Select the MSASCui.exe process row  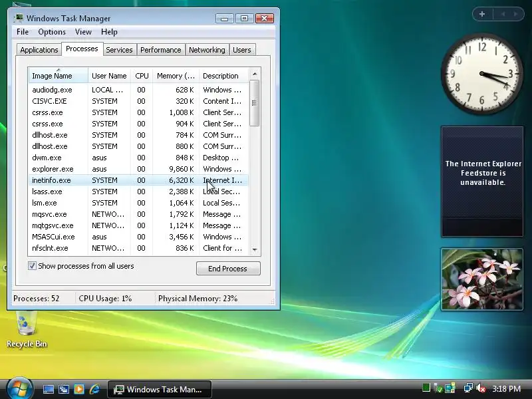click(x=138, y=237)
